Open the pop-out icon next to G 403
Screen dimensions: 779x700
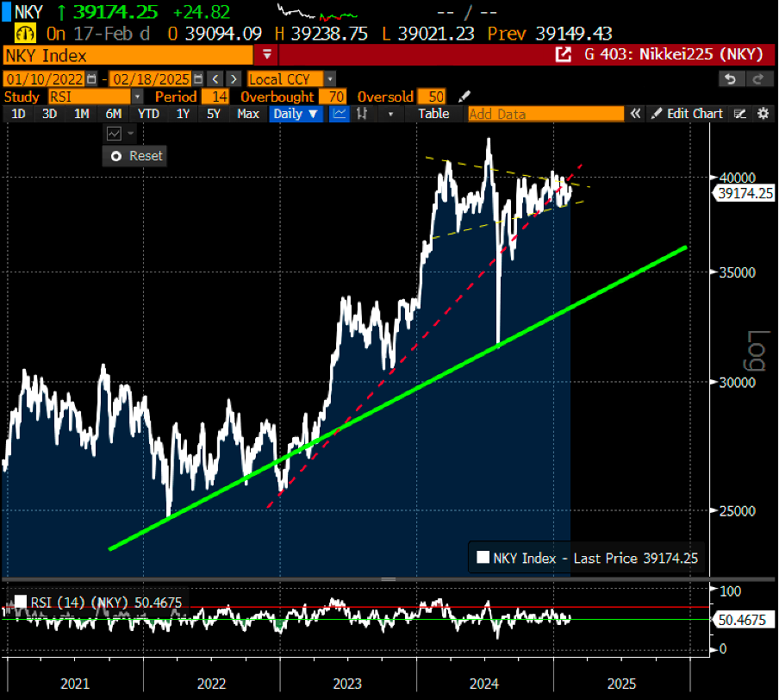click(x=563, y=54)
